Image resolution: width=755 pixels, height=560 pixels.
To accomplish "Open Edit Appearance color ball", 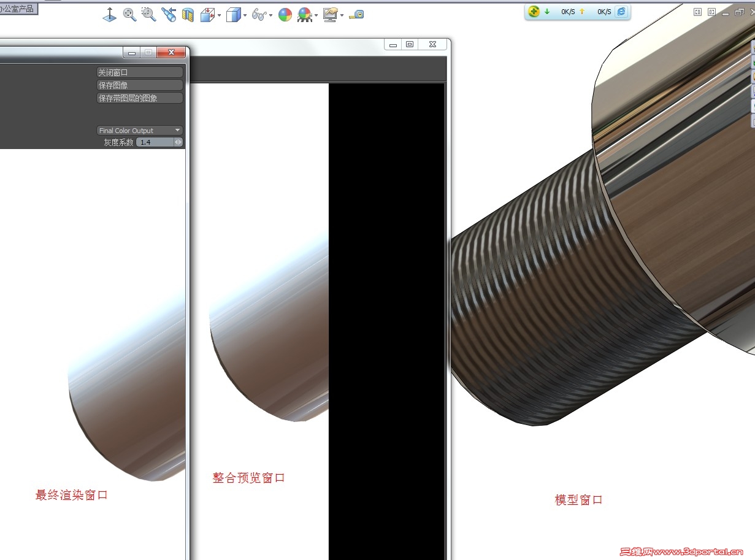I will 285,15.
